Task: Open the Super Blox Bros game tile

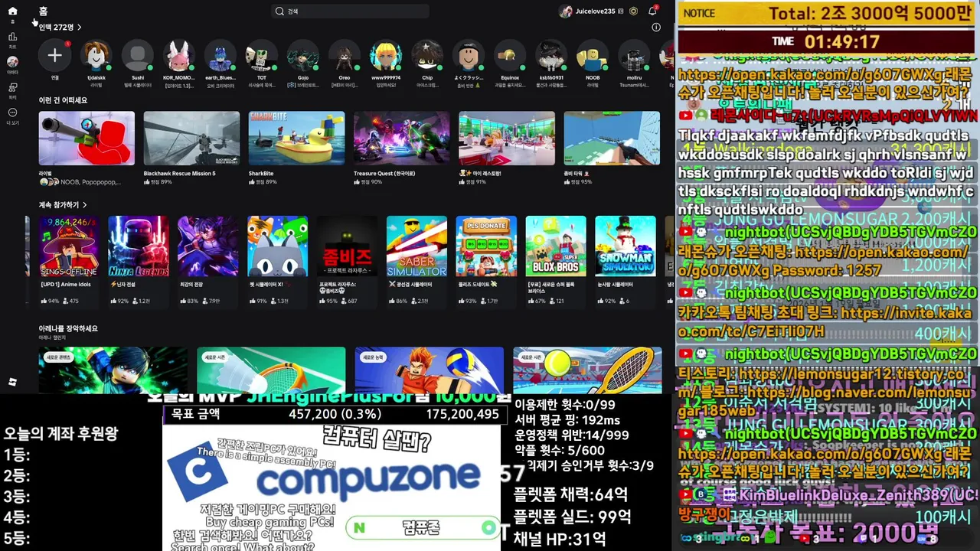Action: (556, 246)
